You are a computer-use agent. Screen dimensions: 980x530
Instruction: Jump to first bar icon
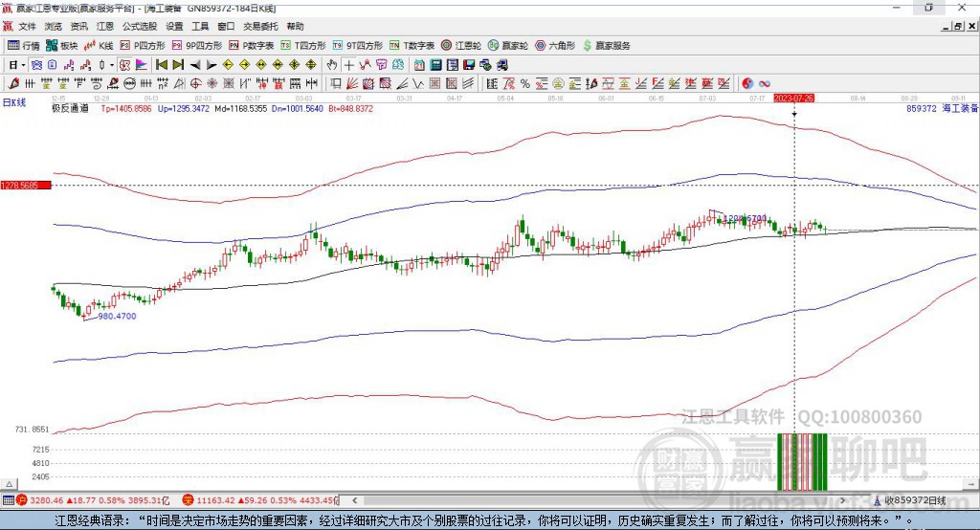click(x=161, y=65)
